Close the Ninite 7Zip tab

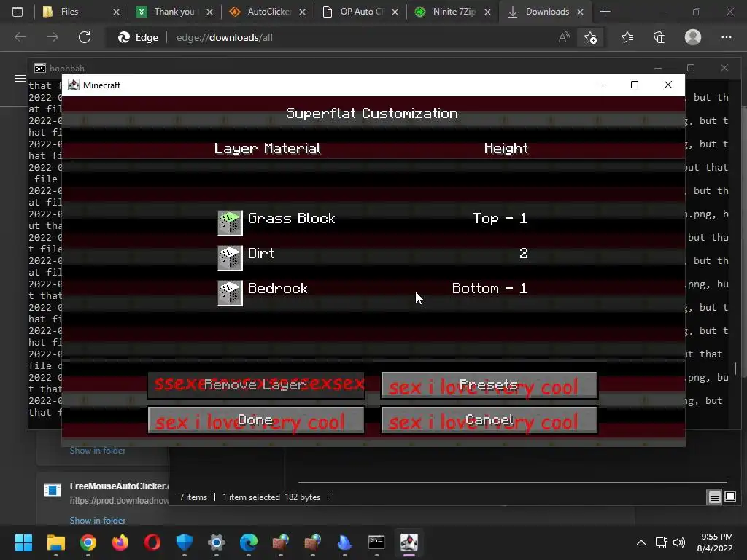[x=487, y=12]
